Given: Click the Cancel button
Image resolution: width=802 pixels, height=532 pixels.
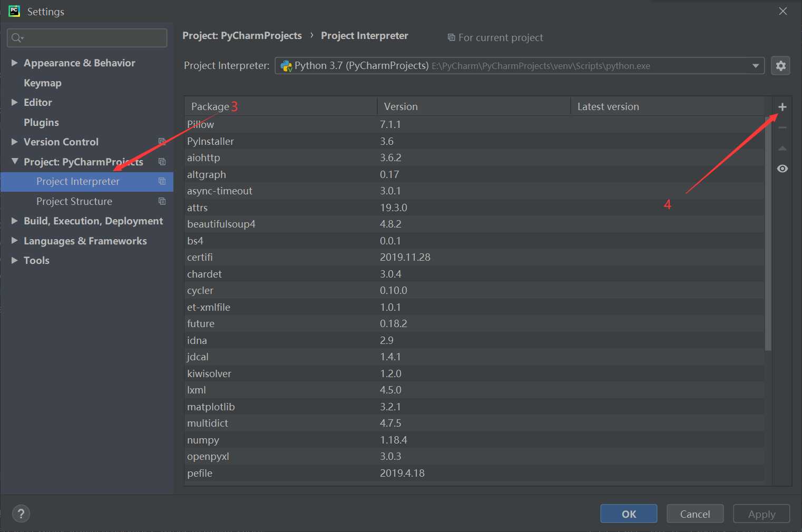Looking at the screenshot, I should point(695,514).
